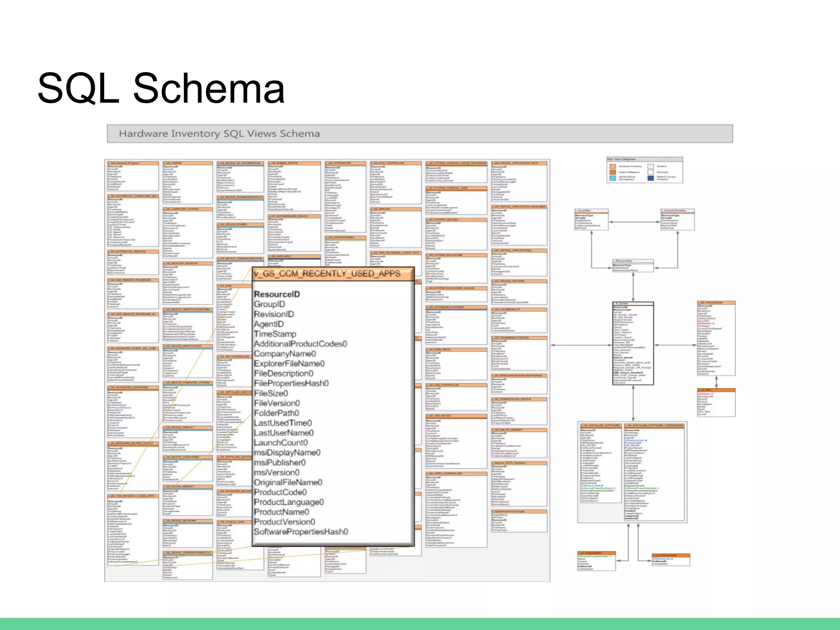Viewport: 840px width, 630px height.
Task: Select the FolderPath0 column
Action: pos(276,413)
